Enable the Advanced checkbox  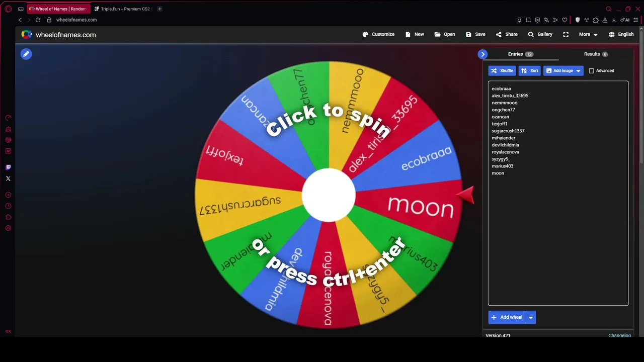592,70
